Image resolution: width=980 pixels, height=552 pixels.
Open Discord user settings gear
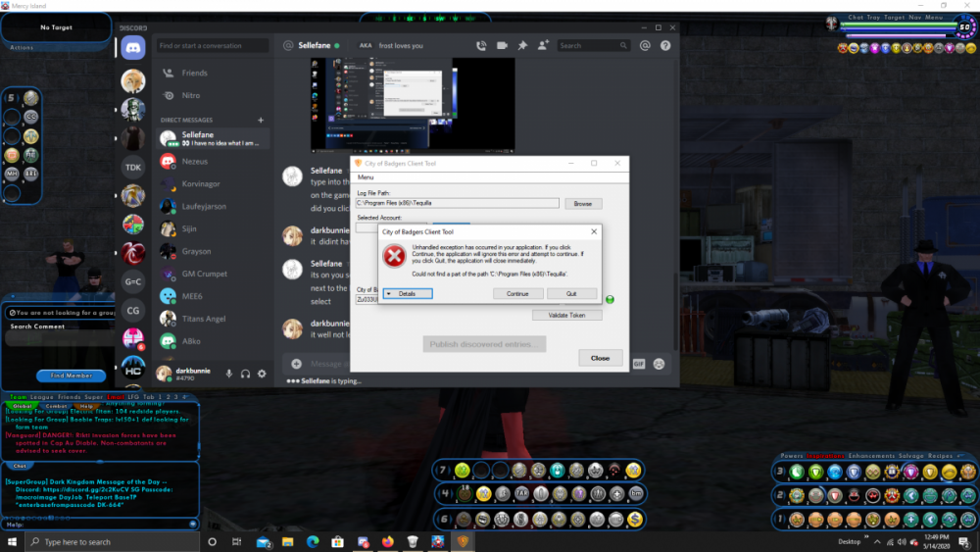pos(262,374)
